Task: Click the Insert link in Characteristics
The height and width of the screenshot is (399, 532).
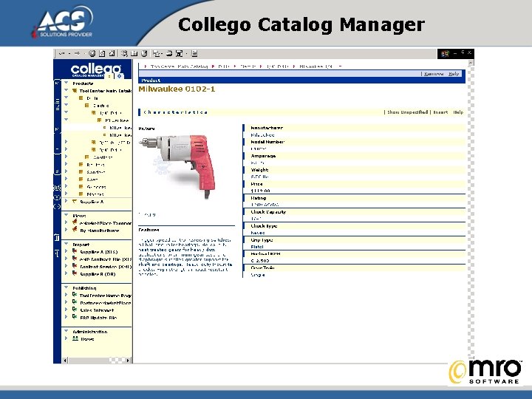Action: (x=440, y=112)
